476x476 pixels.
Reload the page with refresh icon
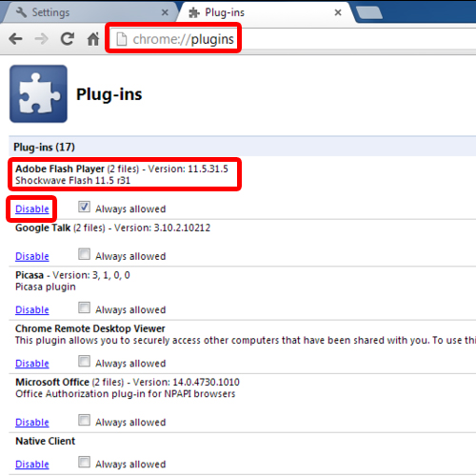coord(68,39)
